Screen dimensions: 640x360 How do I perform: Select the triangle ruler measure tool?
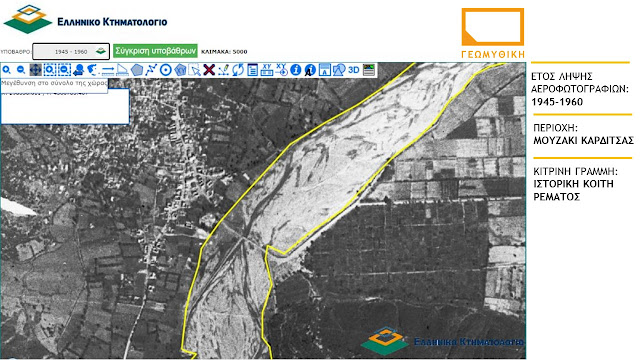[122, 70]
